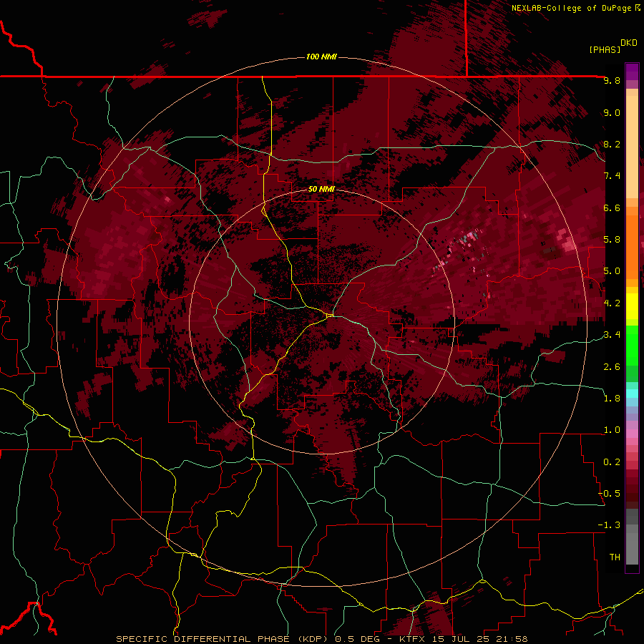
Task: Click the TH label on the scale
Action: click(615, 557)
